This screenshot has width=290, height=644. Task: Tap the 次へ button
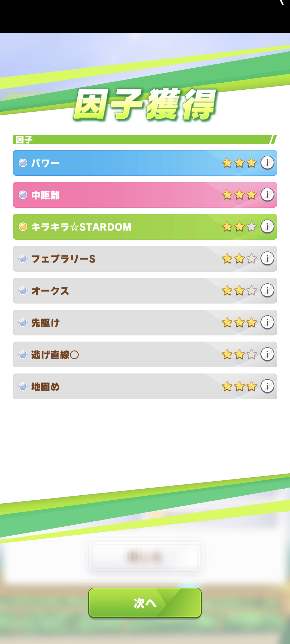click(x=145, y=603)
